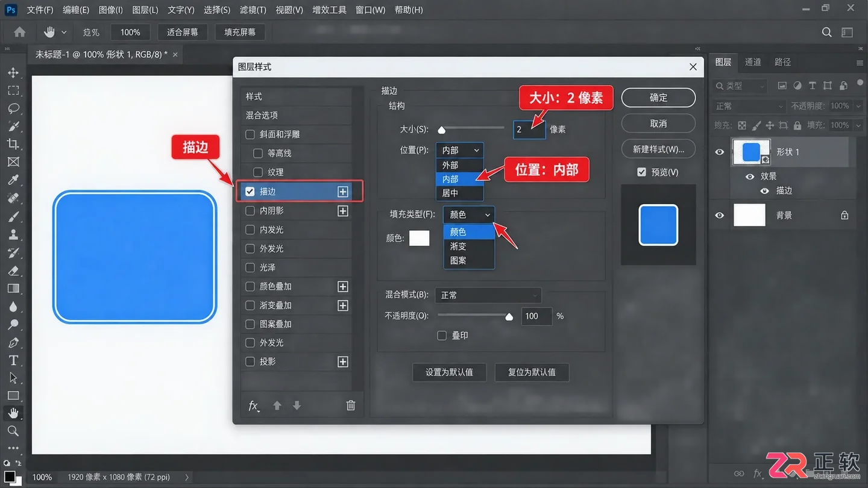868x488 pixels.
Task: Switch to the 路径 tab
Action: [782, 62]
